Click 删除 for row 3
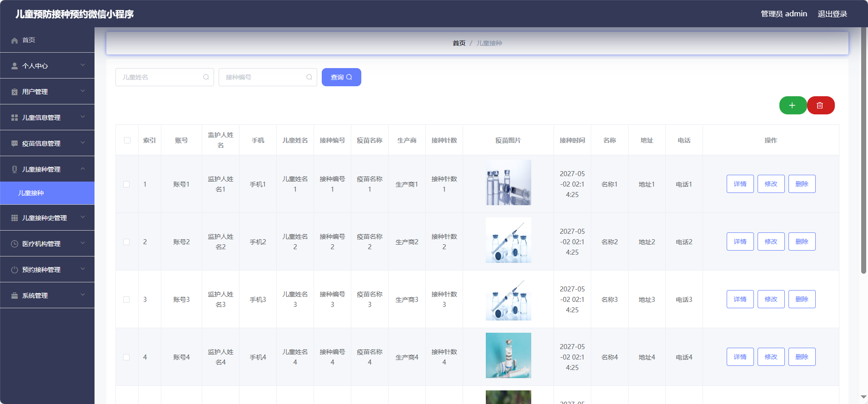Screen dimensions: 868x404 (802, 299)
